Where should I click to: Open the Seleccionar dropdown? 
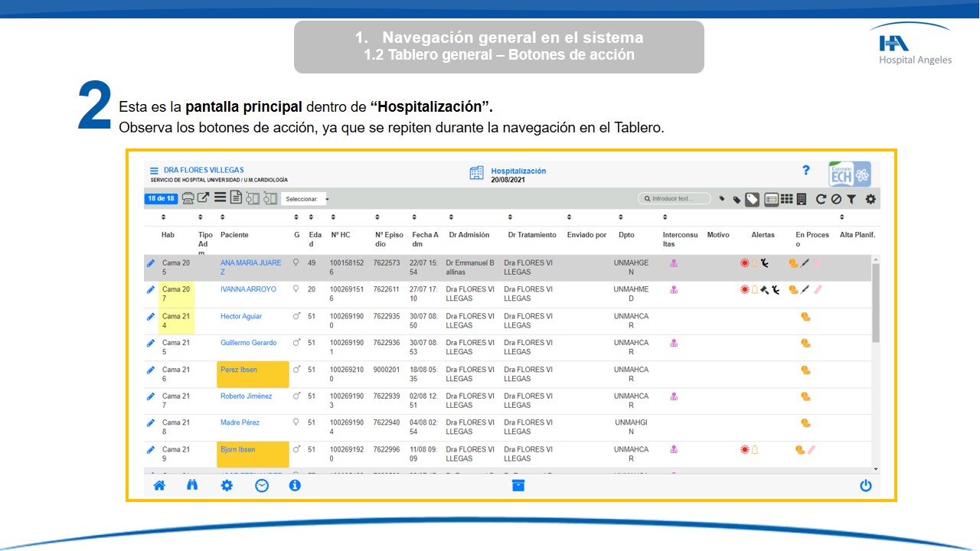coord(305,199)
